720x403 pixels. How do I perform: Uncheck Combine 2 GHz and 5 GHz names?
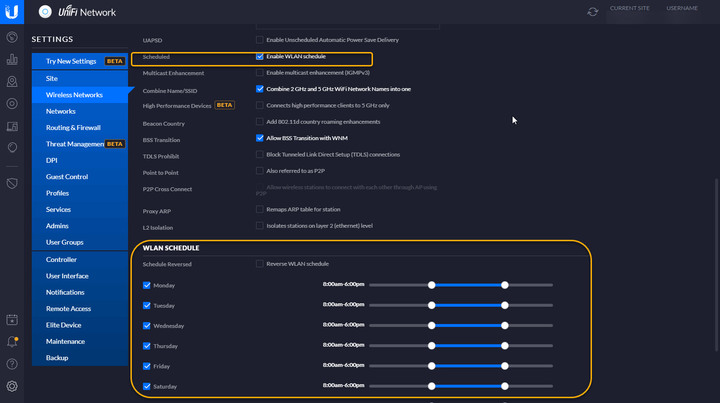259,89
